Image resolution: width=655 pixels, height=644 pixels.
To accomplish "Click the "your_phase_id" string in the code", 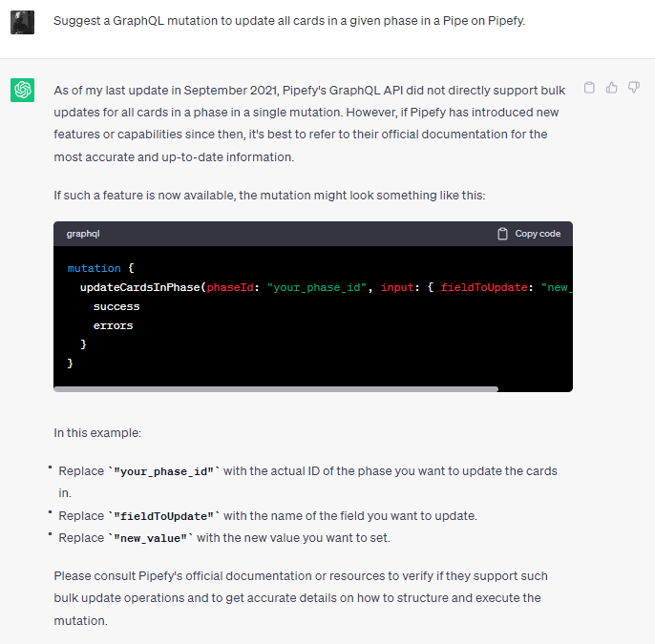I will pyautogui.click(x=317, y=287).
